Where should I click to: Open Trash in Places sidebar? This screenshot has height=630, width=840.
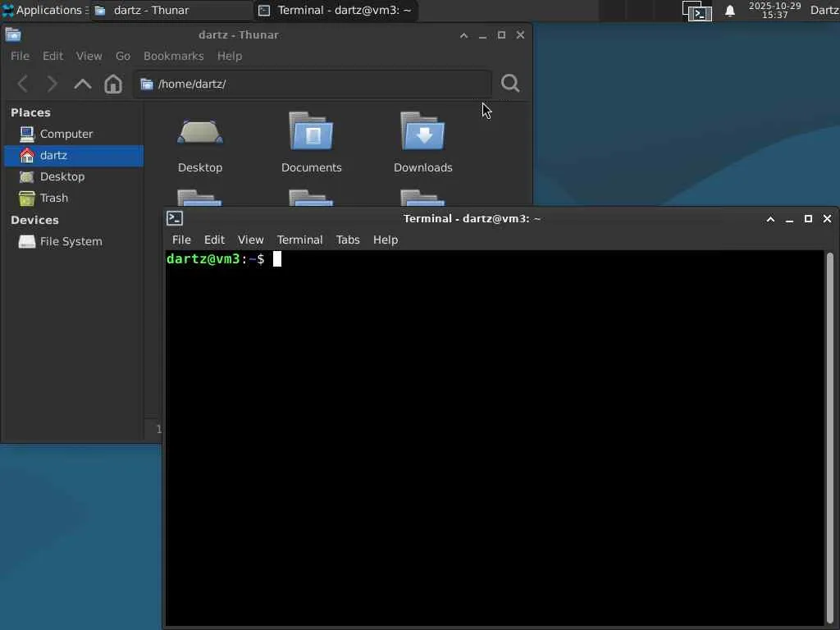click(x=74, y=199)
